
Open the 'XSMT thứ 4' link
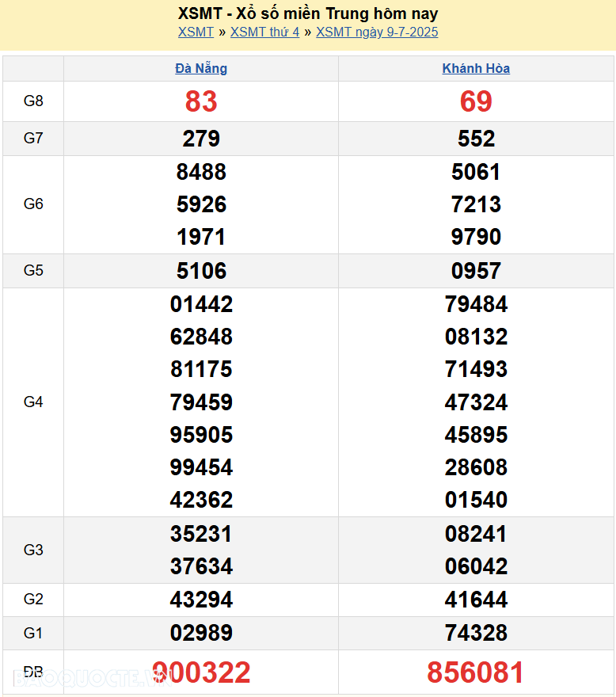(x=264, y=32)
